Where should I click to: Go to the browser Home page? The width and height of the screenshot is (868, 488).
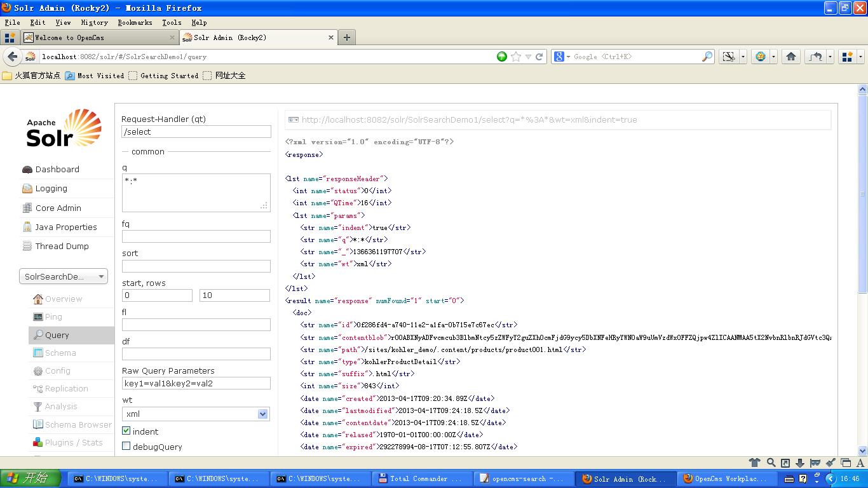(x=791, y=57)
